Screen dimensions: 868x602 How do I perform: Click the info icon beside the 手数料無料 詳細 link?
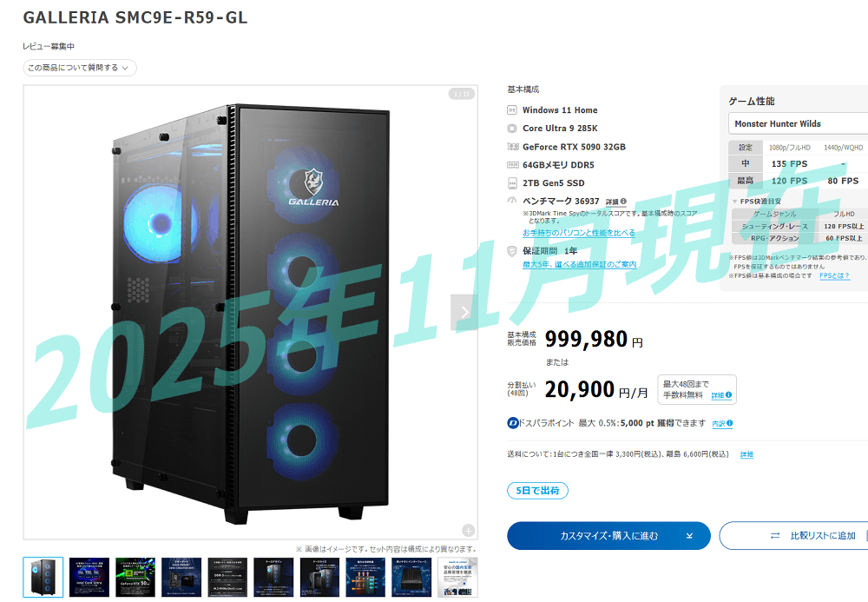pos(728,395)
